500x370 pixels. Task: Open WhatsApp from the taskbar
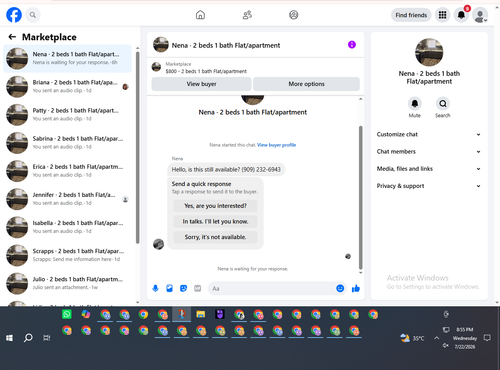tap(67, 314)
